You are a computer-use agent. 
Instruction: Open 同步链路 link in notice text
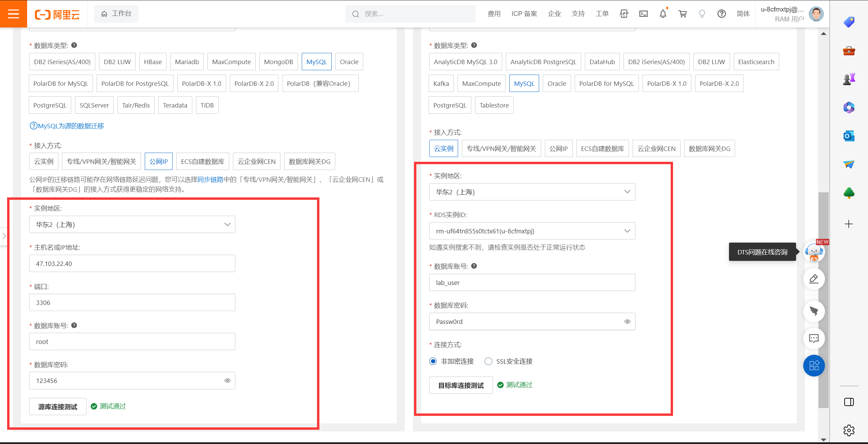[210, 179]
